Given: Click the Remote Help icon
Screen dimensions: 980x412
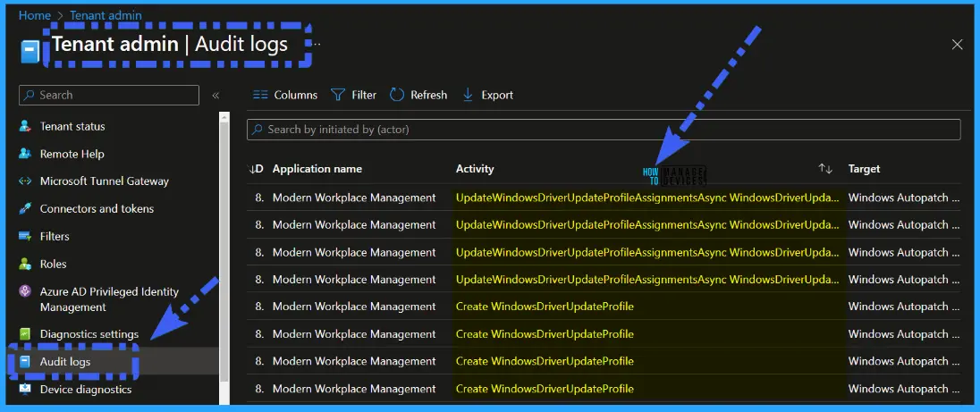Looking at the screenshot, I should click(25, 154).
